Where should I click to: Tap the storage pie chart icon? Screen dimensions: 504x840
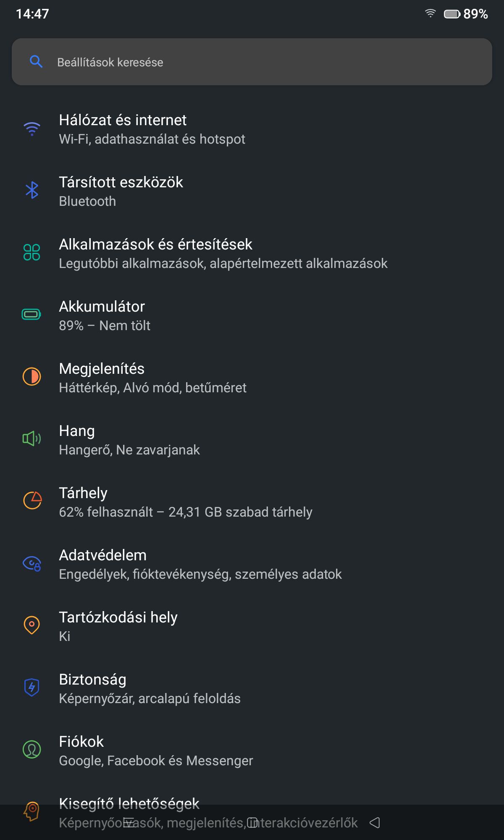click(x=32, y=501)
